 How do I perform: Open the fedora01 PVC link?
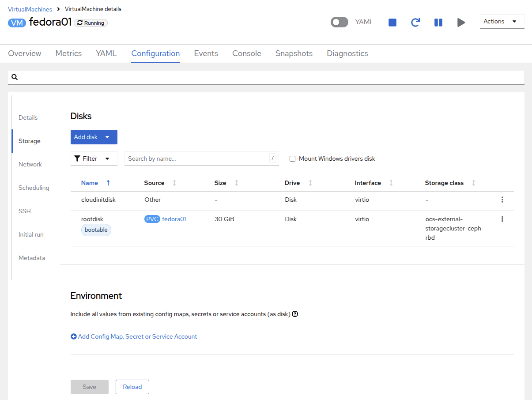coord(174,219)
